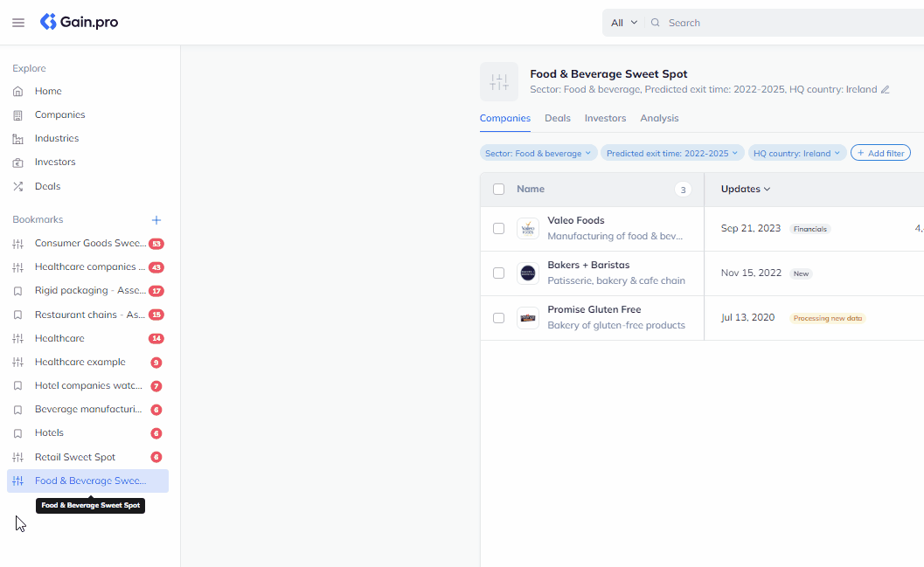Click the Jul 13, 2020 update date
This screenshot has height=567, width=924.
click(747, 318)
